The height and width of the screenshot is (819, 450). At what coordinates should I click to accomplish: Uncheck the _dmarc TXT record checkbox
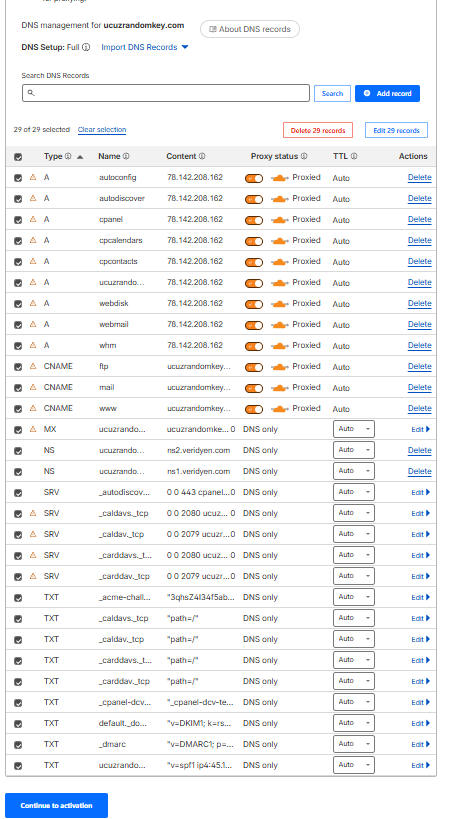18,745
